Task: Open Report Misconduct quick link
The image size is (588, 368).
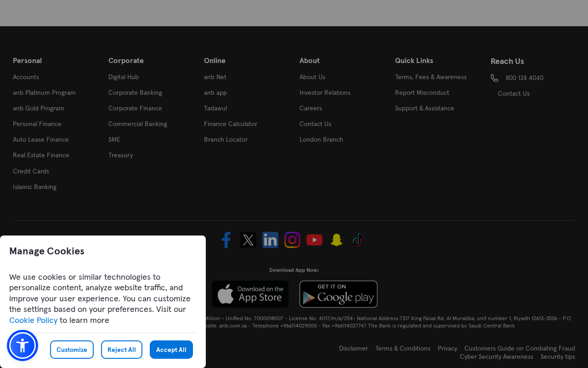Action: (x=422, y=93)
